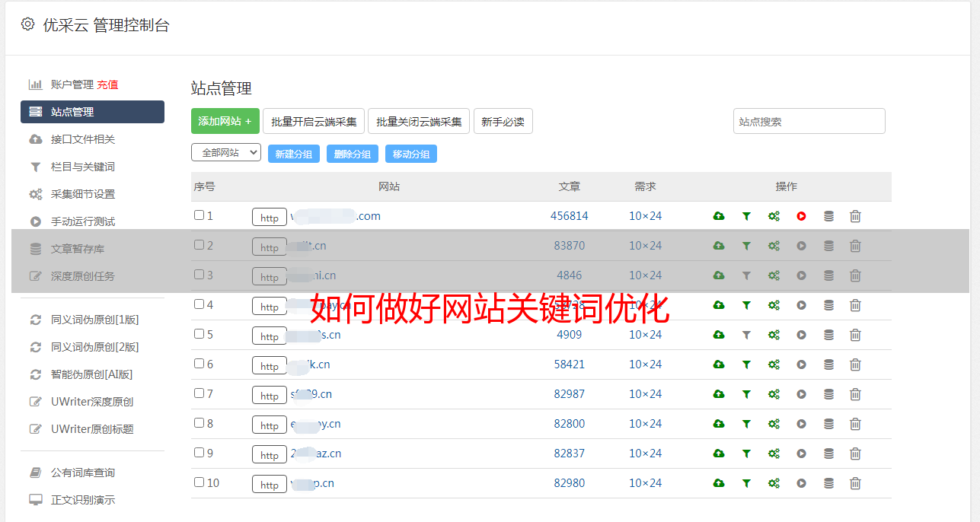
Task: Open UWriter原创标题 in the sidebar
Action: [92, 429]
